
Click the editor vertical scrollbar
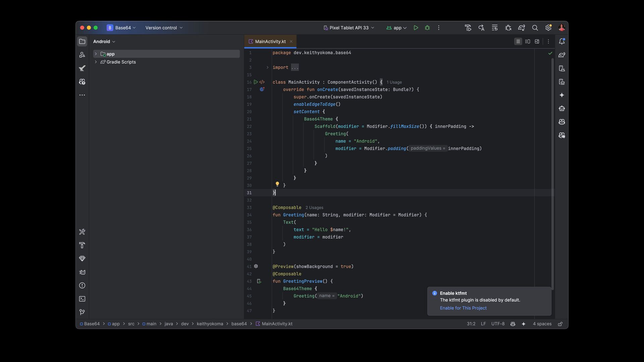[x=552, y=174]
